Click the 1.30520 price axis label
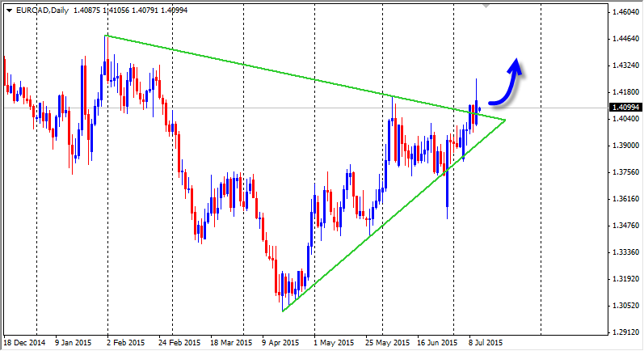Screen dimensions: 644x351 coord(625,306)
